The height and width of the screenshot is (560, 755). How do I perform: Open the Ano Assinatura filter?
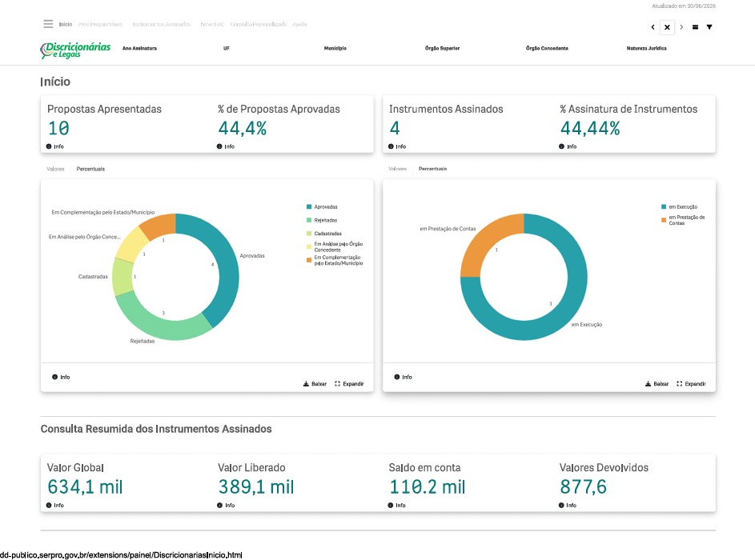point(139,48)
